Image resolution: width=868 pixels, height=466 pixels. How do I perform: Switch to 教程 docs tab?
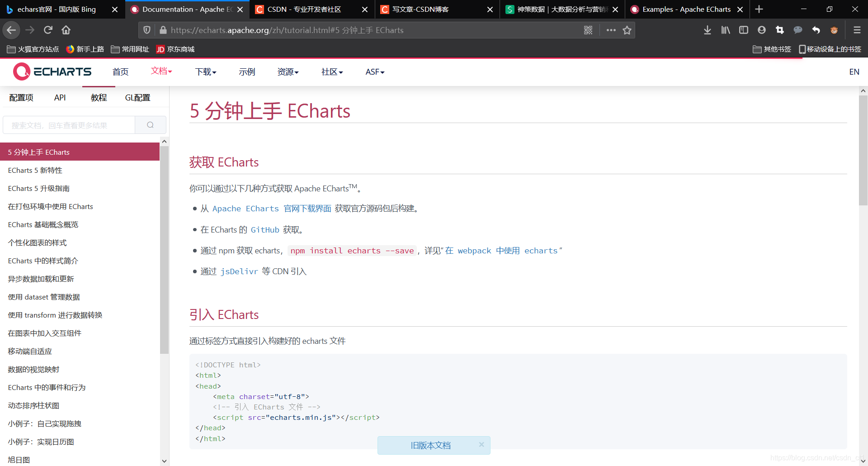click(x=99, y=97)
